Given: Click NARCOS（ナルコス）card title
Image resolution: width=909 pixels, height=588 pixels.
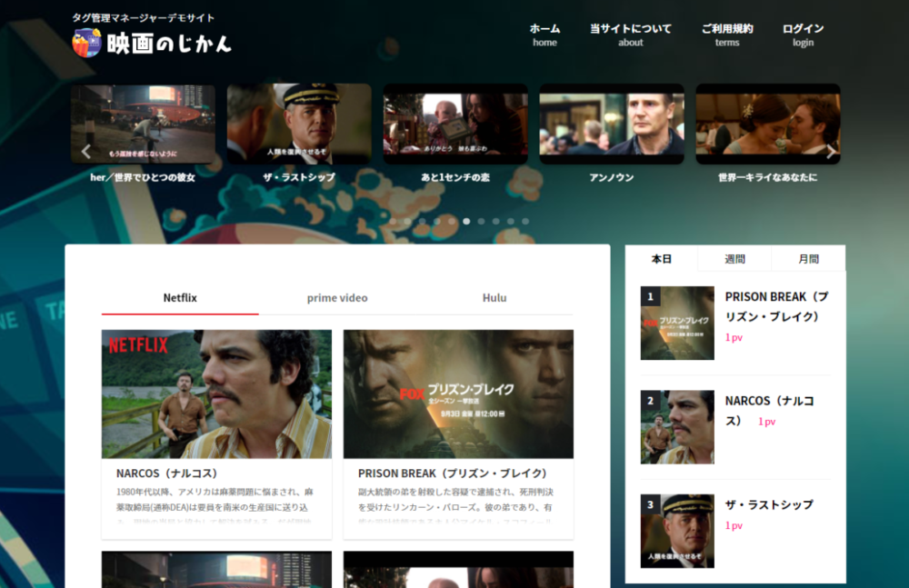Looking at the screenshot, I should click(167, 473).
